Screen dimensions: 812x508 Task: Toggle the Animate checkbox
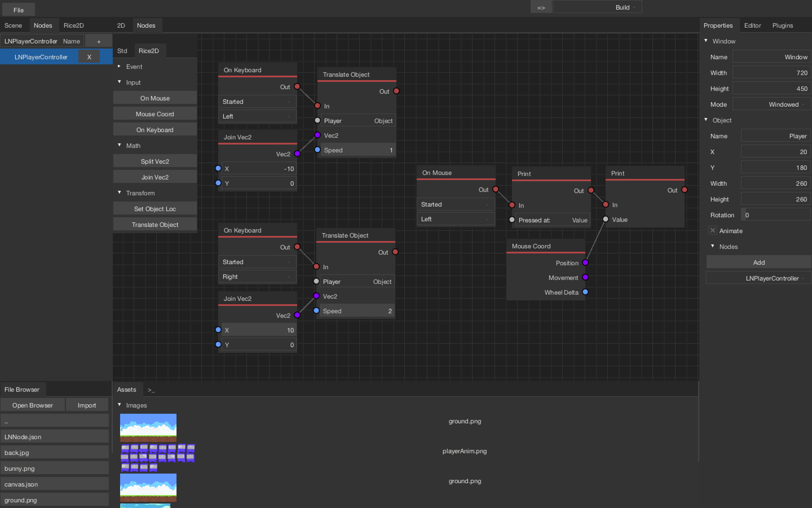712,231
